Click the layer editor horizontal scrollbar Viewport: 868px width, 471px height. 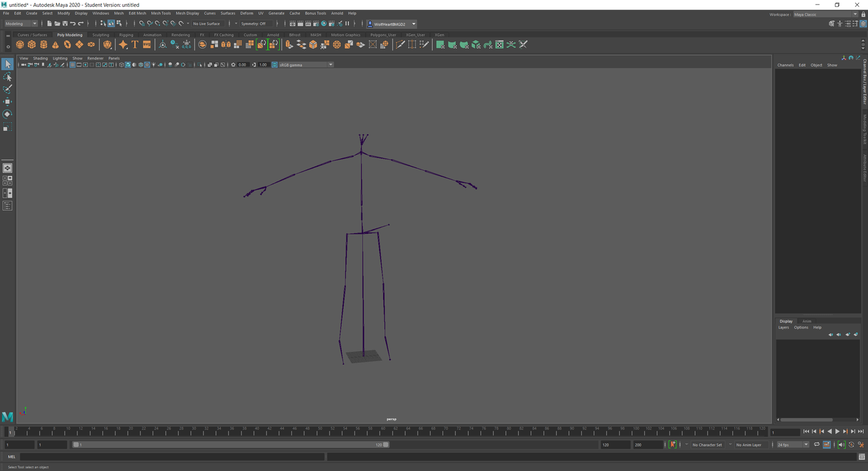(x=808, y=419)
